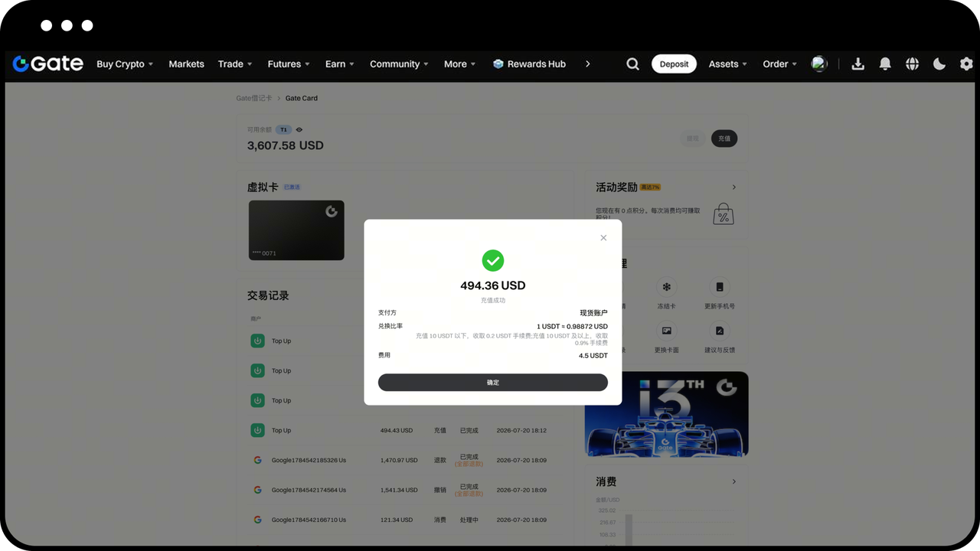Image resolution: width=980 pixels, height=551 pixels.
Task: Open the settings gear icon
Action: pyautogui.click(x=966, y=64)
